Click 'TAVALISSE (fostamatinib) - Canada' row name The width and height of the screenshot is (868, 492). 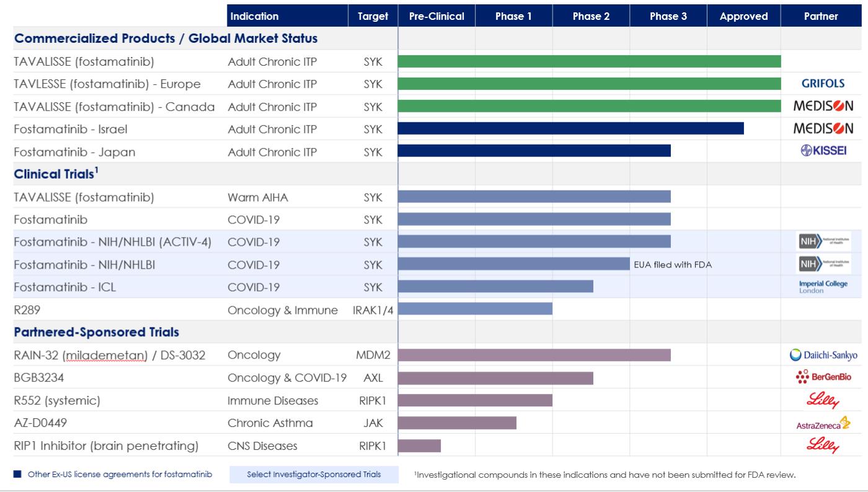click(114, 107)
